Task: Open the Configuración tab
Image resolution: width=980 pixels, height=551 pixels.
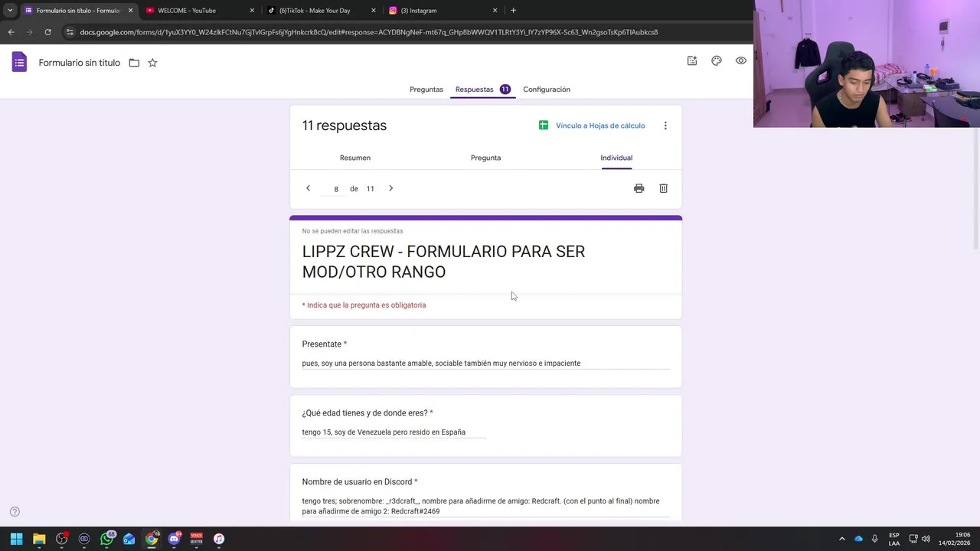Action: 547,90
